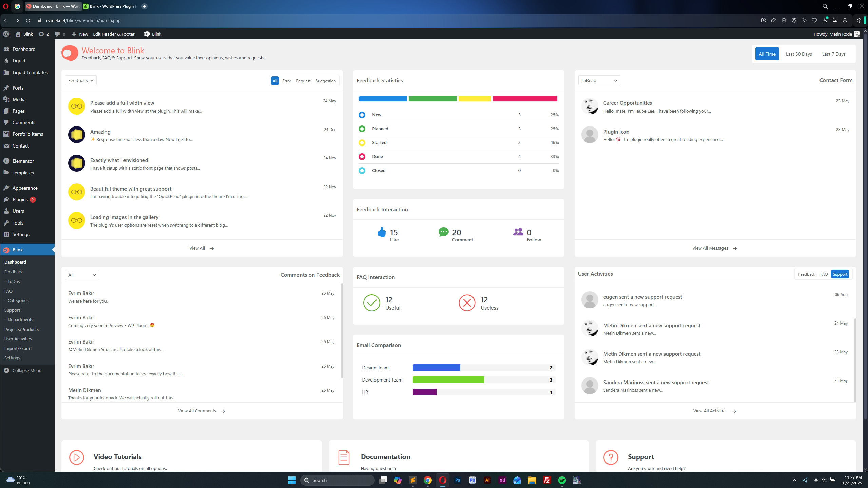Expand the LaRead contact form dropdown
Viewport: 868px width, 488px height.
point(599,80)
